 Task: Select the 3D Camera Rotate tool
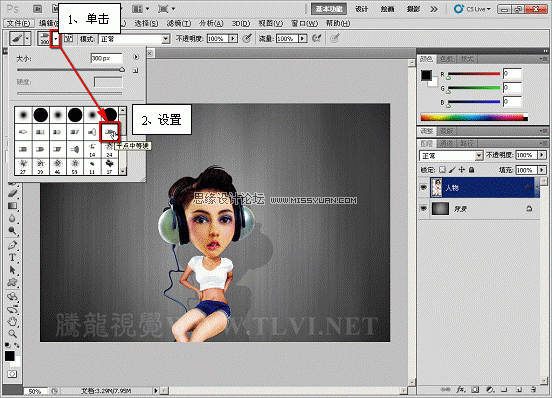click(12, 309)
